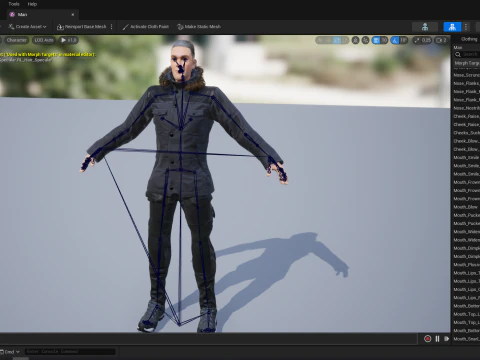Open rotation snap angle dropdown
This screenshot has width=480, height=360.
click(404, 40)
